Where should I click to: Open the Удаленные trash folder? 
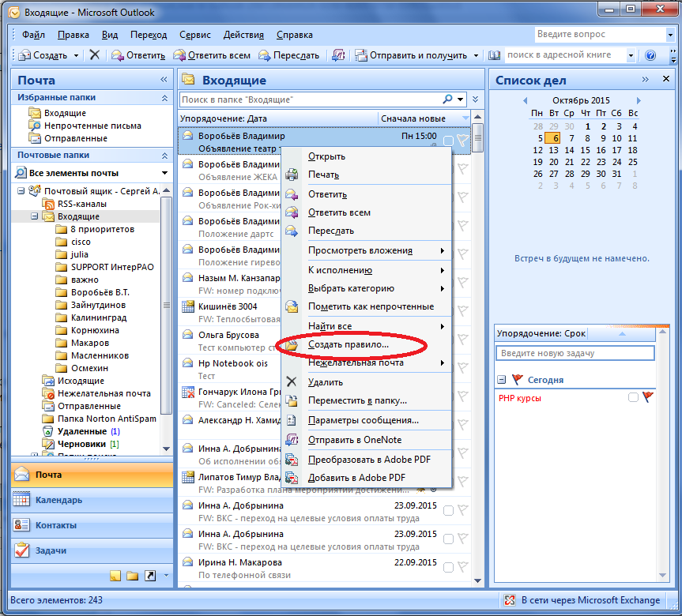pyautogui.click(x=81, y=431)
